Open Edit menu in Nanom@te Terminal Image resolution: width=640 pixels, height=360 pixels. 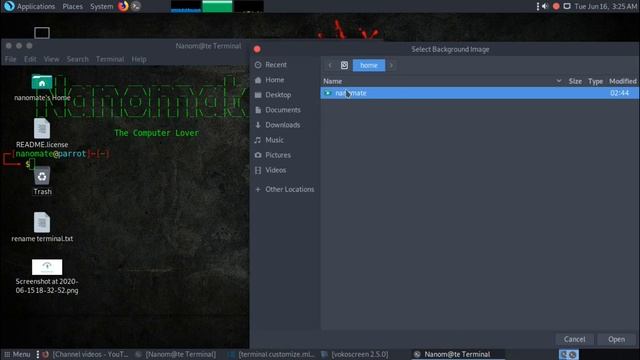pos(30,59)
